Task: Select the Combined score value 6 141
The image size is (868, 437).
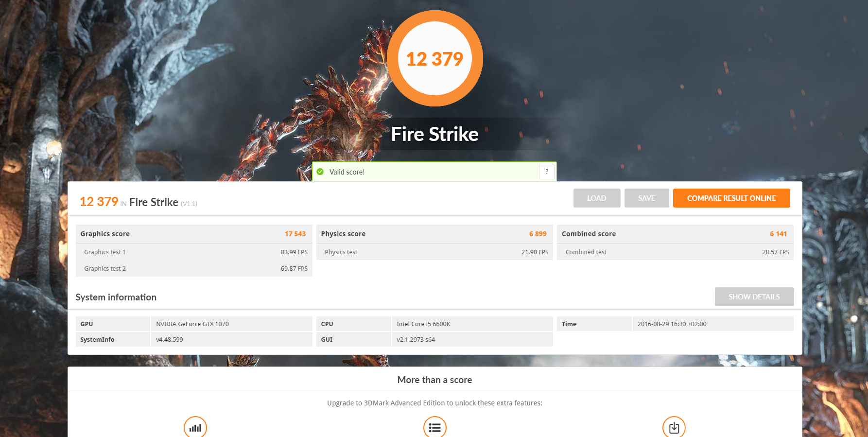Action: coord(778,234)
